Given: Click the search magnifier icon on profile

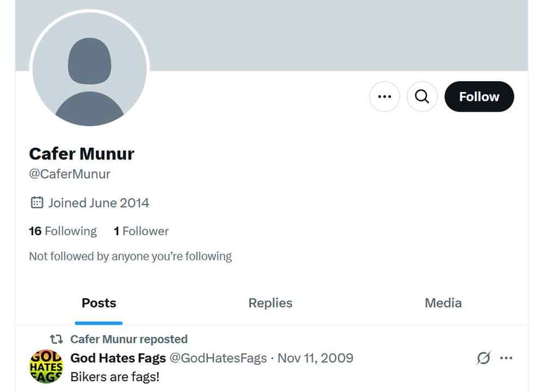Looking at the screenshot, I should 422,96.
